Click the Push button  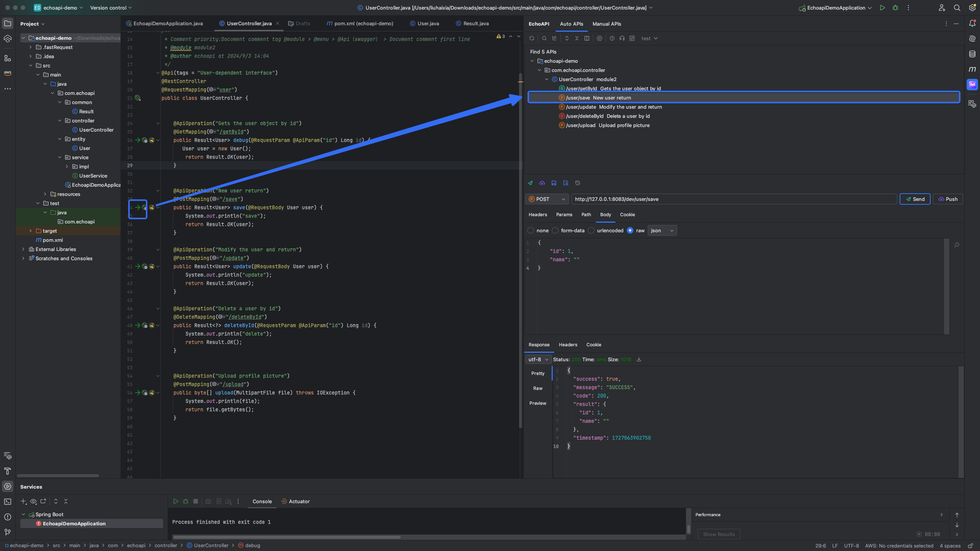pyautogui.click(x=948, y=199)
